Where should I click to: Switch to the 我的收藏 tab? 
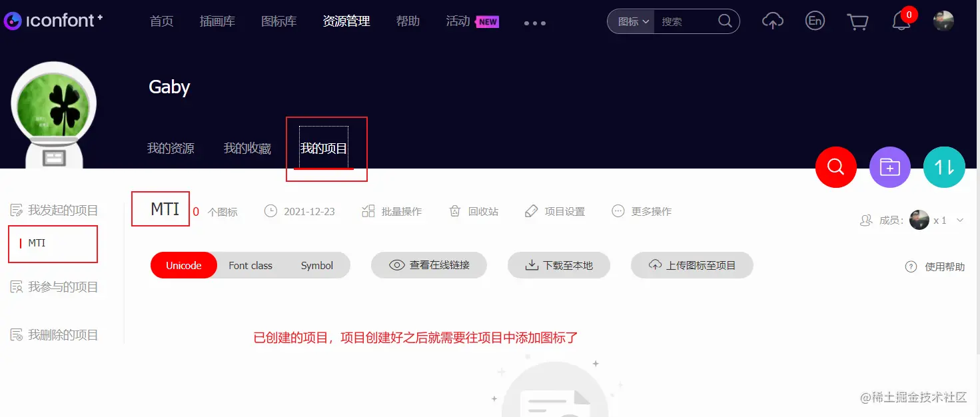[x=247, y=148]
